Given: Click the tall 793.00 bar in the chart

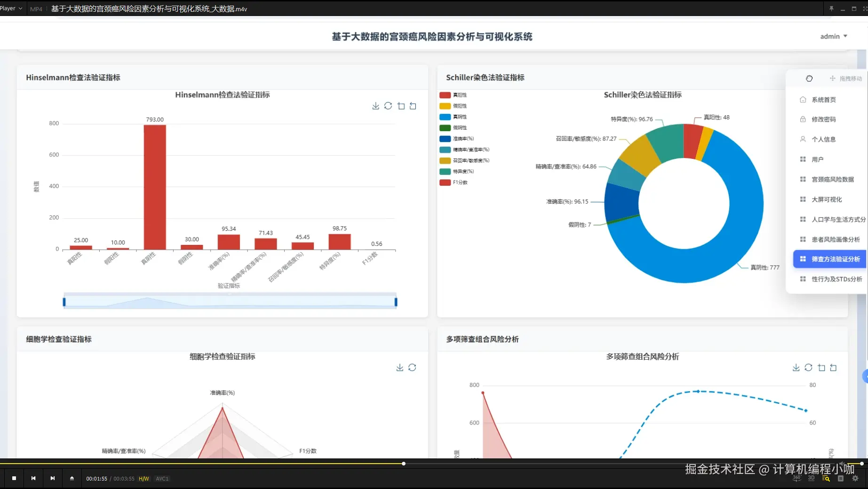Looking at the screenshot, I should [155, 187].
